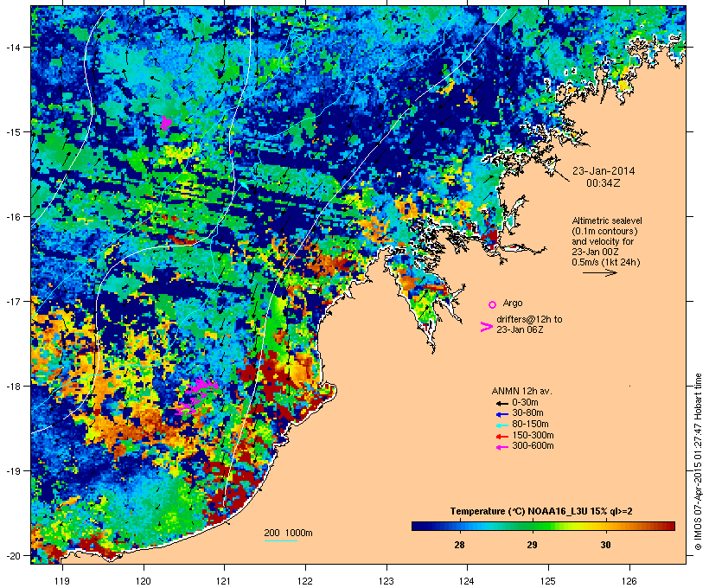The width and height of the screenshot is (709, 588).
Task: Click the '30-80m' depth label
Action: [x=527, y=413]
